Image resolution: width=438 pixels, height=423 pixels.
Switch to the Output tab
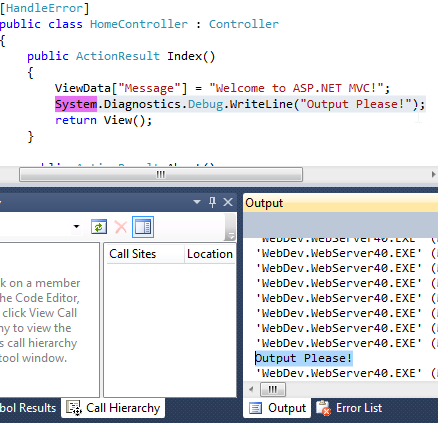click(277, 408)
